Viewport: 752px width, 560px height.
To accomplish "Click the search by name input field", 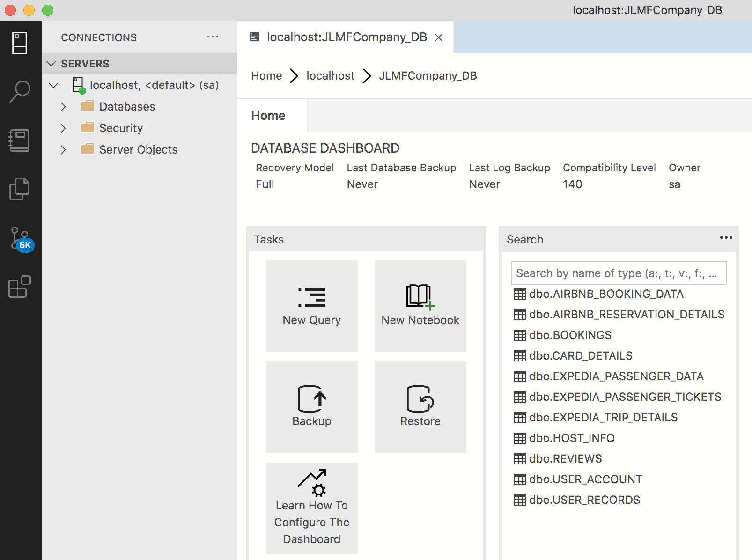I will [x=618, y=273].
